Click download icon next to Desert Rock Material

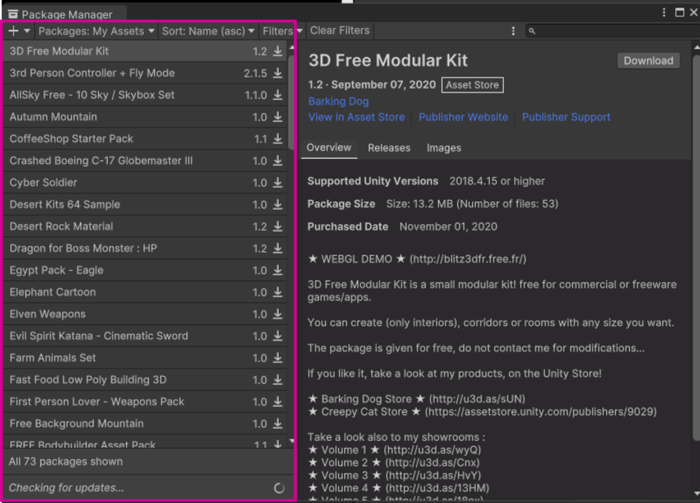tap(278, 227)
